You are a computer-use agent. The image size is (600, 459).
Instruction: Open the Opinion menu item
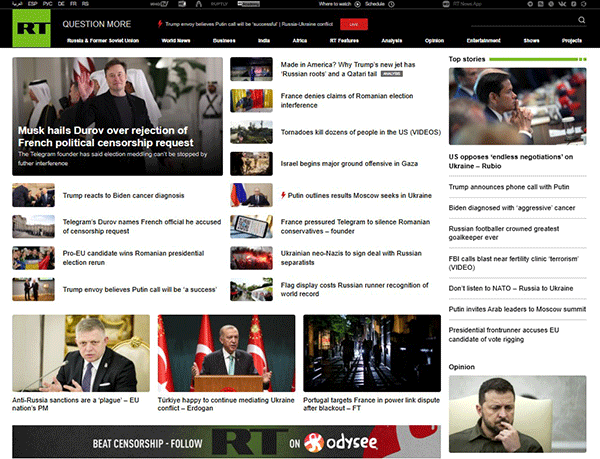(434, 41)
